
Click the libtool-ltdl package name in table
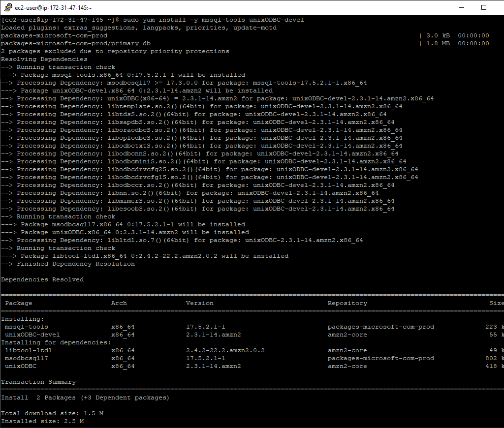point(28,351)
